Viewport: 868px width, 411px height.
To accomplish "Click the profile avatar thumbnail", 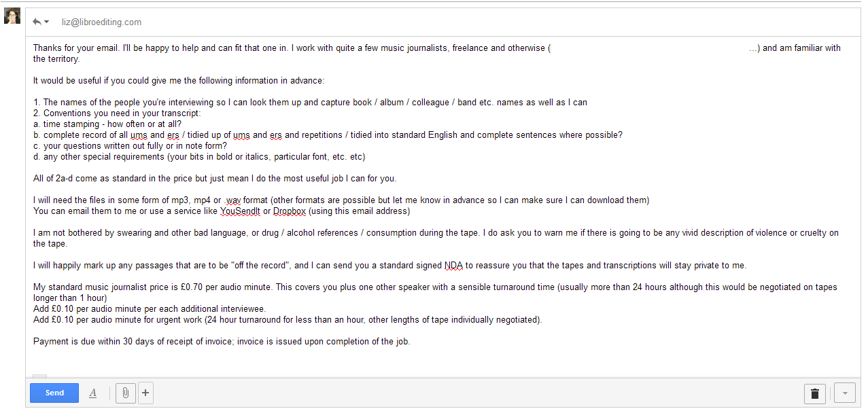I will [12, 16].
